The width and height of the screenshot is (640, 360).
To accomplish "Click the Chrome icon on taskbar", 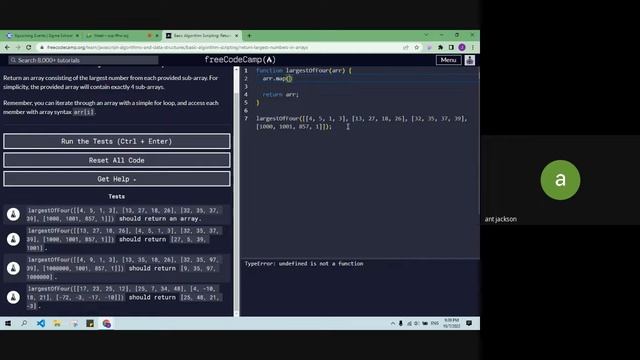I will pyautogui.click(x=107, y=324).
